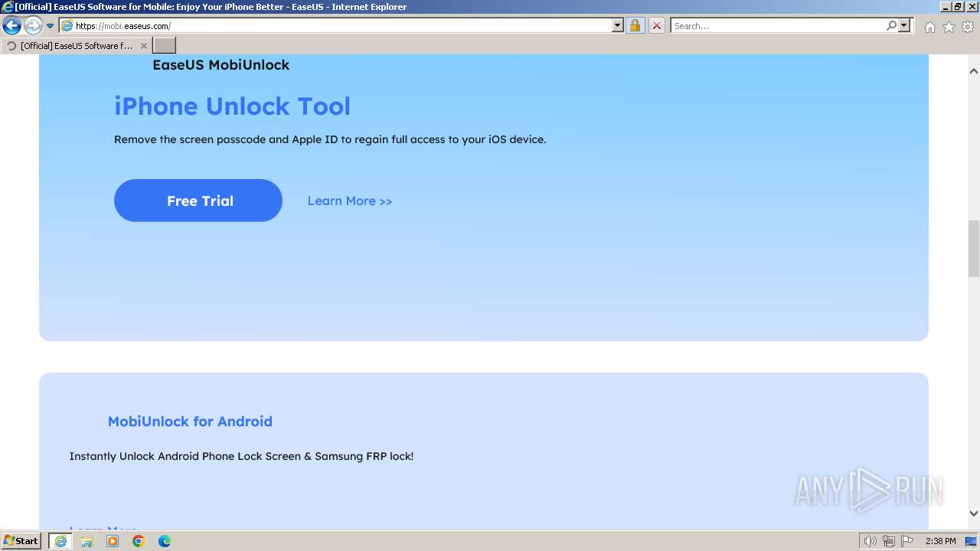The width and height of the screenshot is (980, 551).
Task: Go back with the browser Back arrow
Action: pos(11,26)
